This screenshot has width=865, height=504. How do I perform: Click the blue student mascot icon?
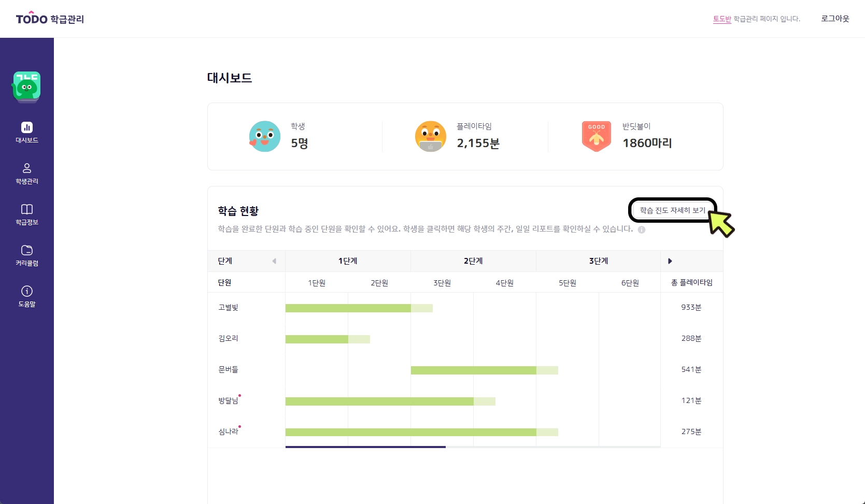coord(265,136)
